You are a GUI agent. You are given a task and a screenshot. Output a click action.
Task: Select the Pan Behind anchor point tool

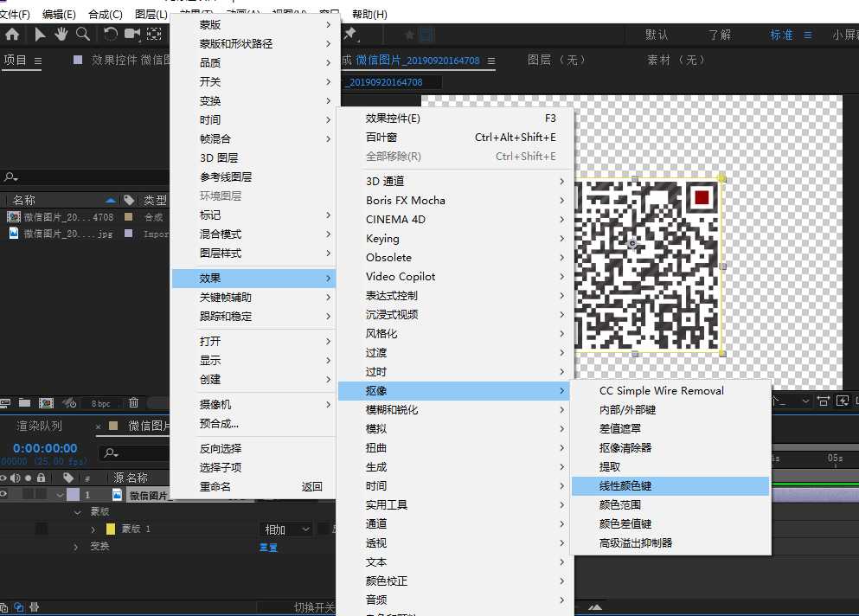(x=154, y=35)
